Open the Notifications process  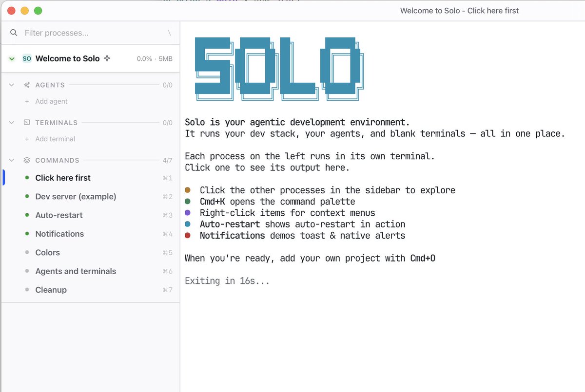(91, 234)
